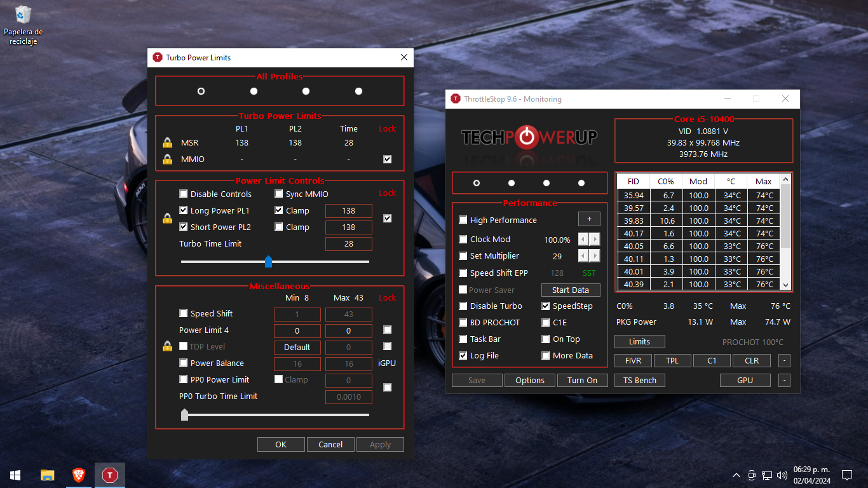Open the FIVR window
Image resolution: width=868 pixels, height=488 pixels.
(x=634, y=361)
